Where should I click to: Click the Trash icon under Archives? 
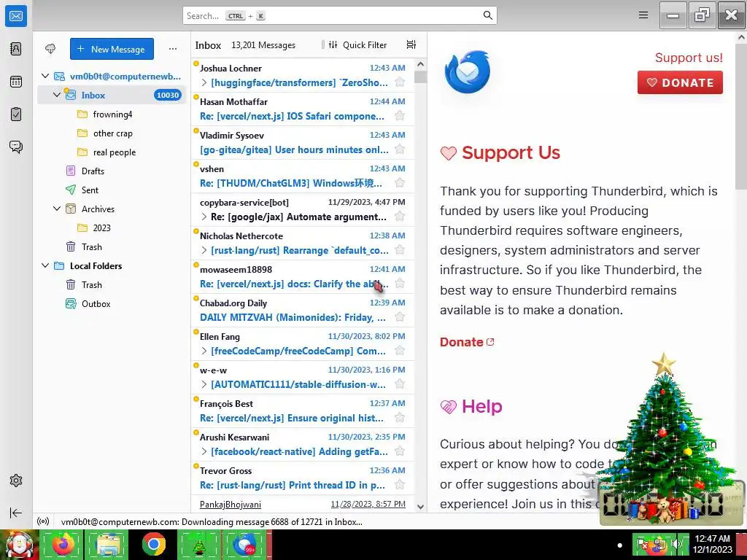point(71,246)
